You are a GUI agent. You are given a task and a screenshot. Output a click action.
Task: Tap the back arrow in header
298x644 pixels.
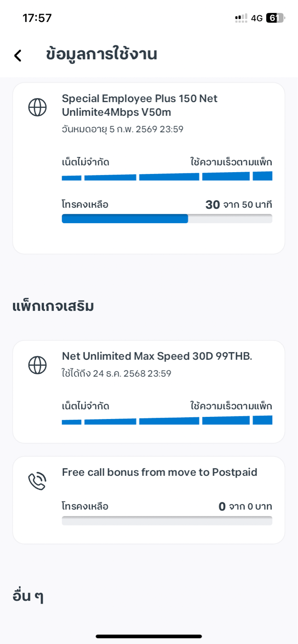(18, 55)
